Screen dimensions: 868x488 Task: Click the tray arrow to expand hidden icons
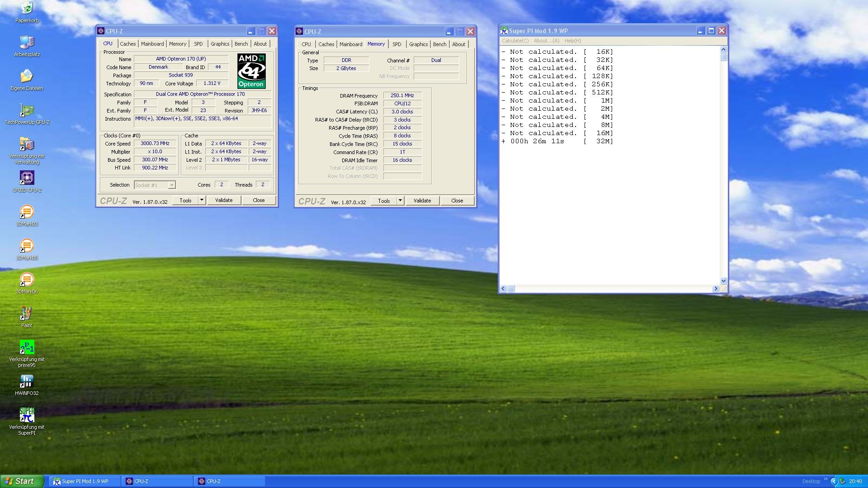[834, 481]
